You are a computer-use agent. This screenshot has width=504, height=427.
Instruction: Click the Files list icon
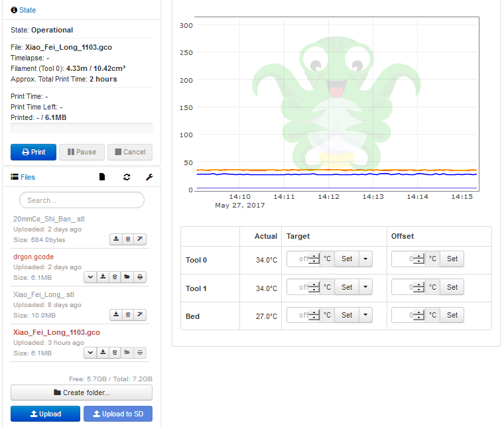pyautogui.click(x=15, y=177)
